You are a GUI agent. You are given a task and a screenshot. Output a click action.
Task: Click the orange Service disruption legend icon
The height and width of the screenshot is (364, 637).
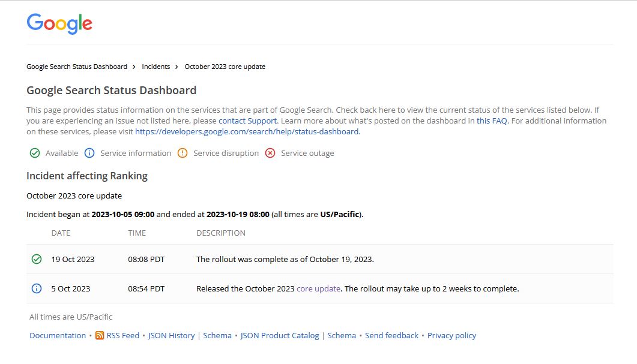(x=183, y=153)
